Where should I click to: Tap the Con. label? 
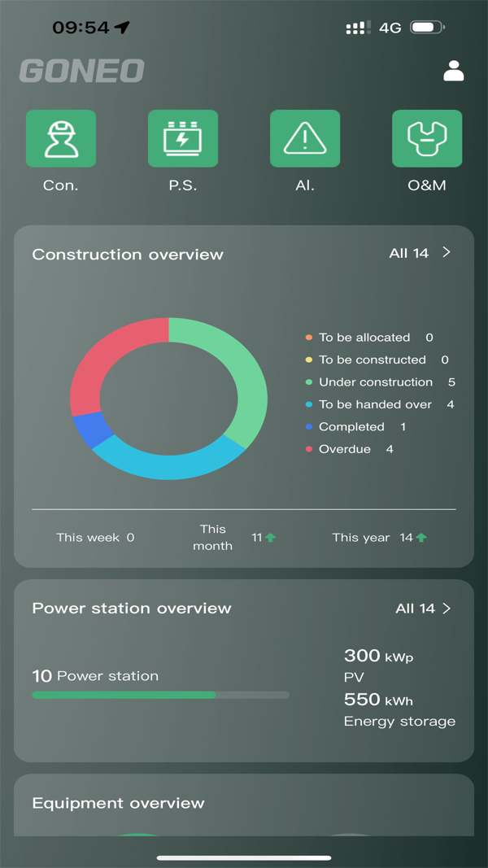[x=61, y=185]
